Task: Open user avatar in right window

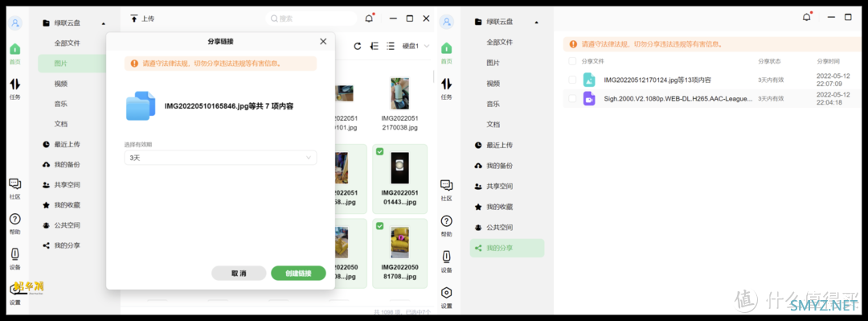Action: (x=447, y=23)
